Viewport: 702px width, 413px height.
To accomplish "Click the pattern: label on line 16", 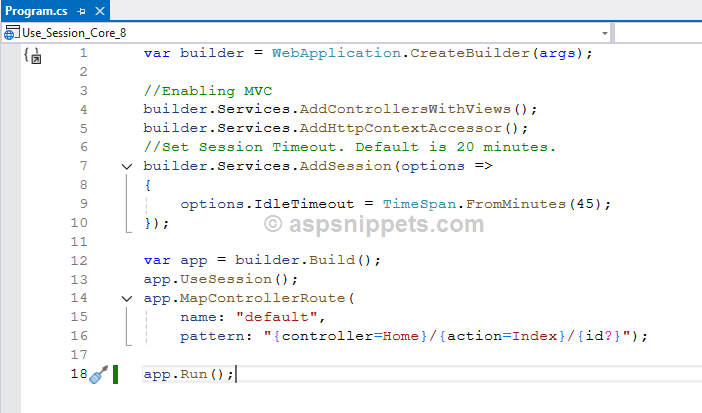I will tap(216, 336).
